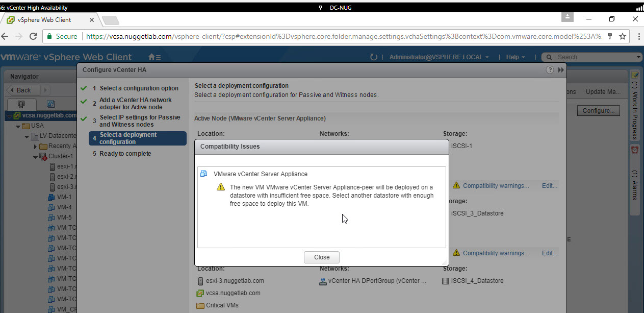Close the Compatibility Issues dialog
Viewport: 644px width, 313px height.
click(x=321, y=257)
